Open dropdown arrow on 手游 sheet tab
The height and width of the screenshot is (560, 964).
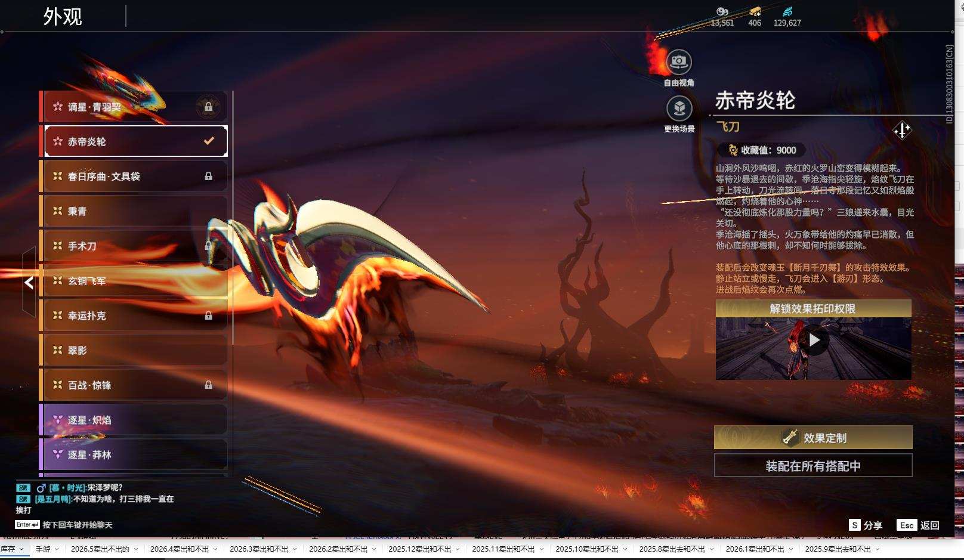click(x=57, y=549)
